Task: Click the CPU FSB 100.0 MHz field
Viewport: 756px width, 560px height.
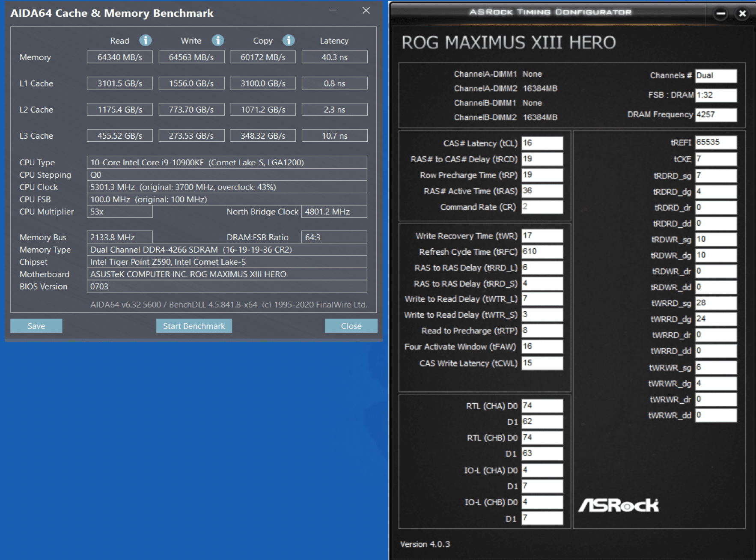Action: point(227,200)
